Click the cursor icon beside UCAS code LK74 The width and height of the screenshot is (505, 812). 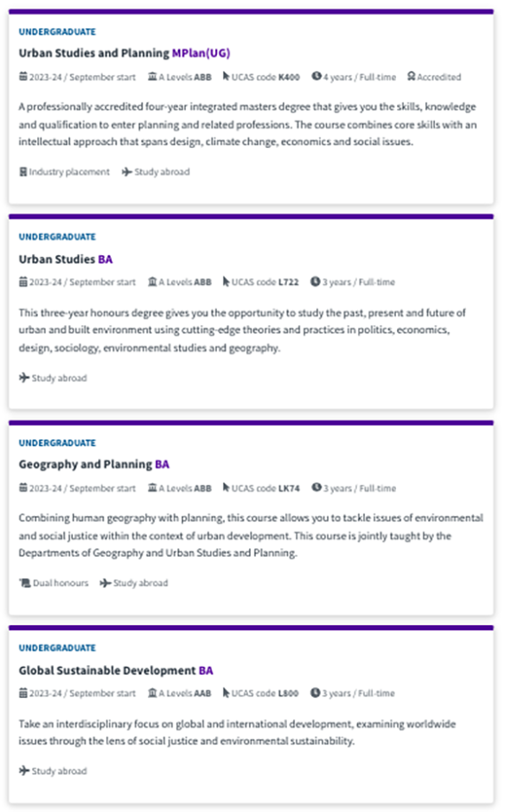(226, 488)
